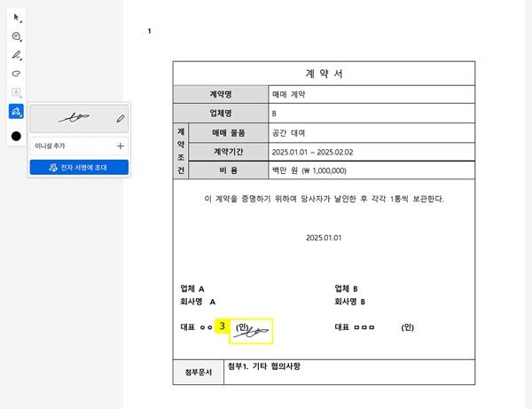Click the plus icon to add initials

click(x=121, y=146)
